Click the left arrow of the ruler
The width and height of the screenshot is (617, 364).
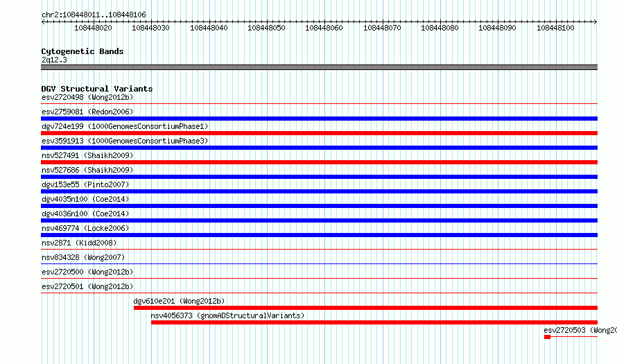tap(43, 21)
